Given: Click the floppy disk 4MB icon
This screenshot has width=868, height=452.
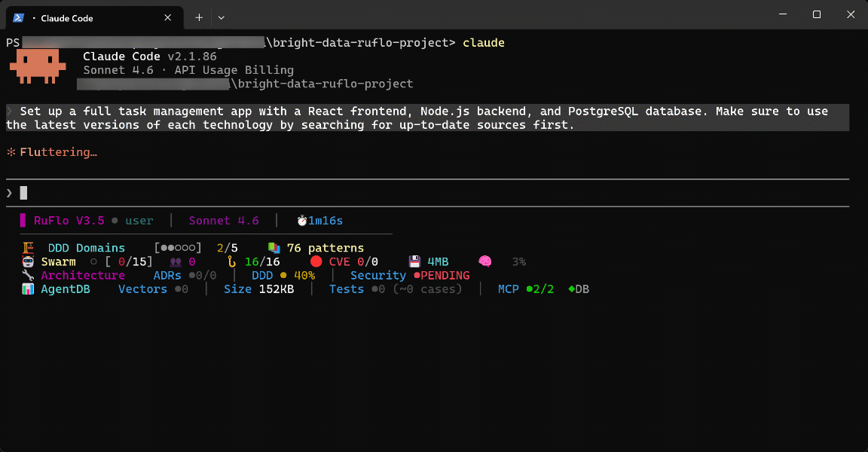Looking at the screenshot, I should click(x=414, y=261).
